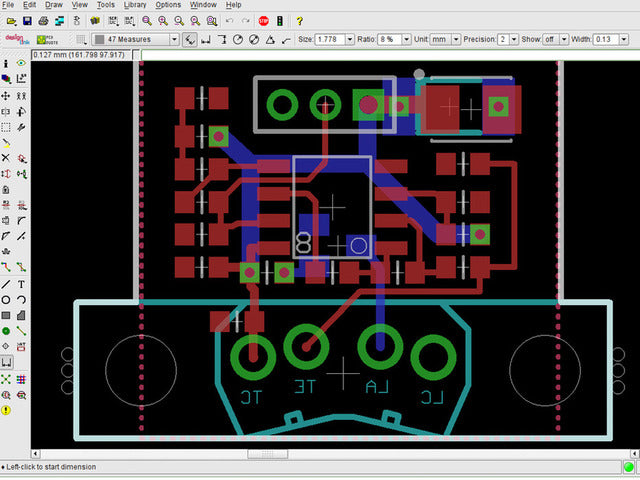Click the yellow Help question mark icon
The width and height of the screenshot is (640, 480).
tap(299, 20)
